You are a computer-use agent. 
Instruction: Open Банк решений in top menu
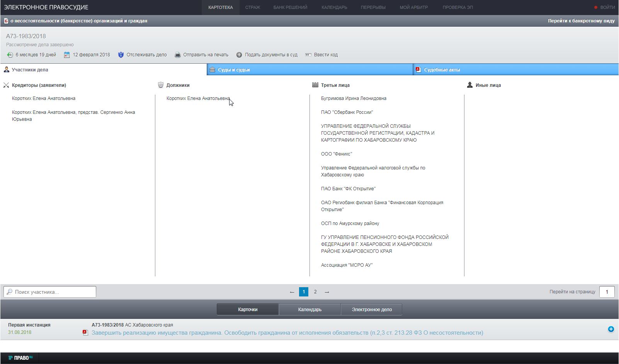(290, 7)
